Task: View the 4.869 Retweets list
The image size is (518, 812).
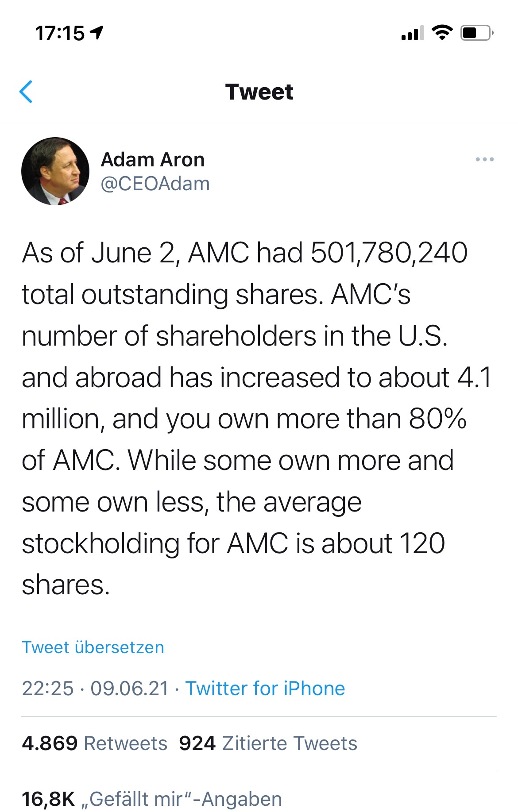Action: point(94,743)
